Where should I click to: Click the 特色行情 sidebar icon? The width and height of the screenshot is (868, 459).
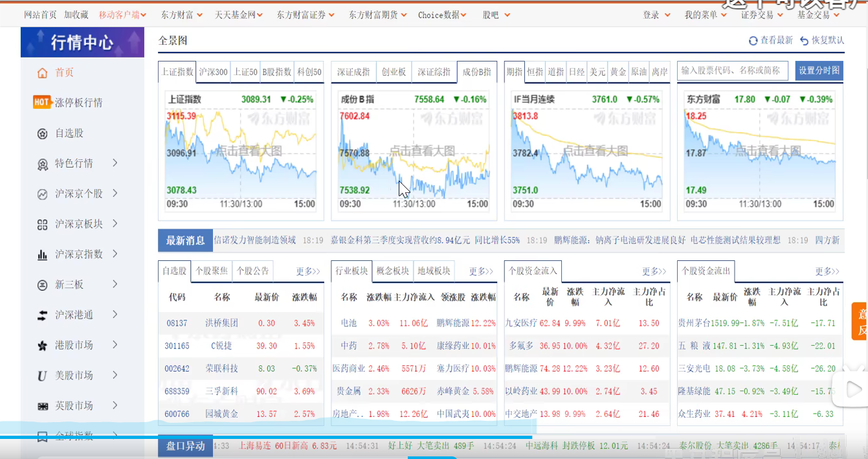[x=43, y=164]
